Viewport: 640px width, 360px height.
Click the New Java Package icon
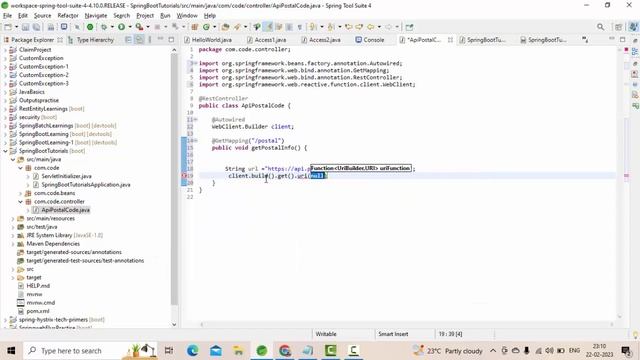coord(195,27)
